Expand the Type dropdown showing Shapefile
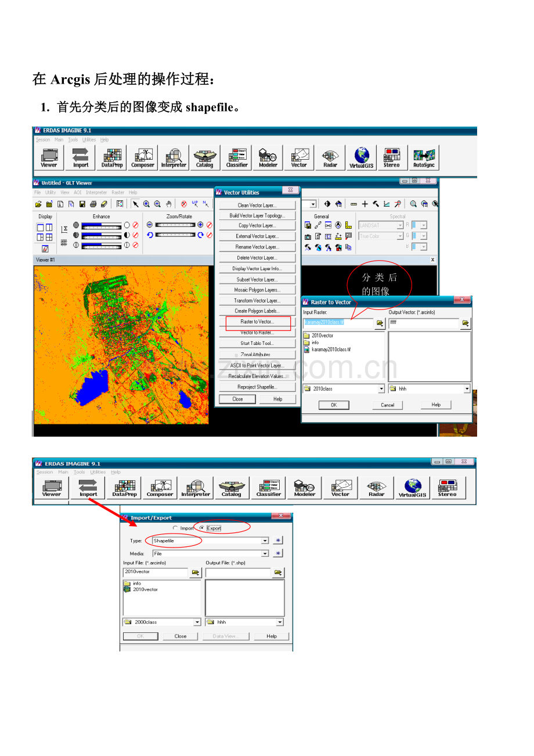Screen dimensions: 534x756 coord(265,541)
